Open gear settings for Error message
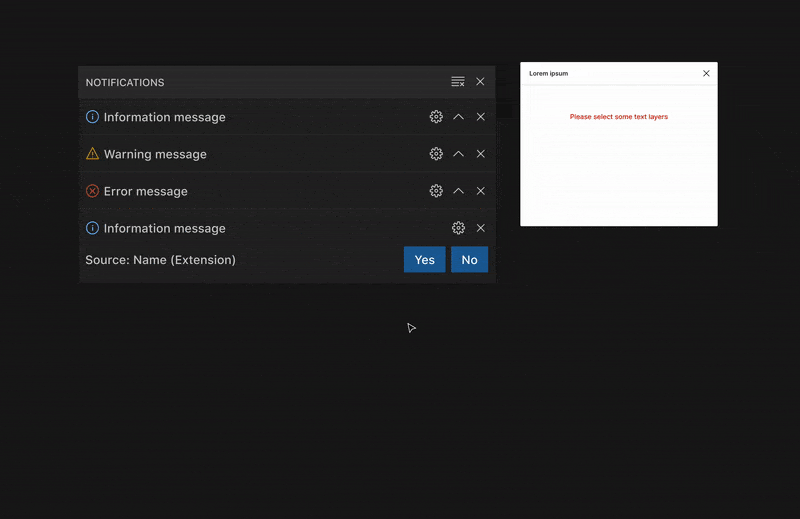 click(x=436, y=191)
